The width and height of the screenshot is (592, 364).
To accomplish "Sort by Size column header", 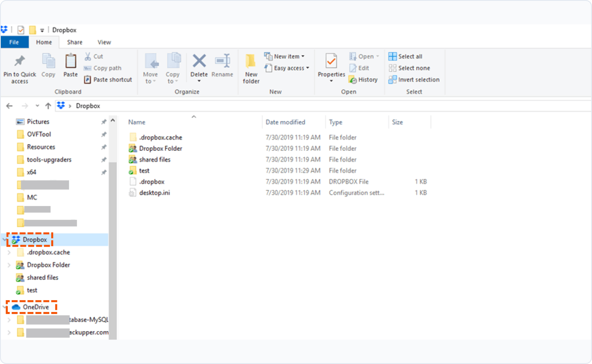I will [397, 122].
